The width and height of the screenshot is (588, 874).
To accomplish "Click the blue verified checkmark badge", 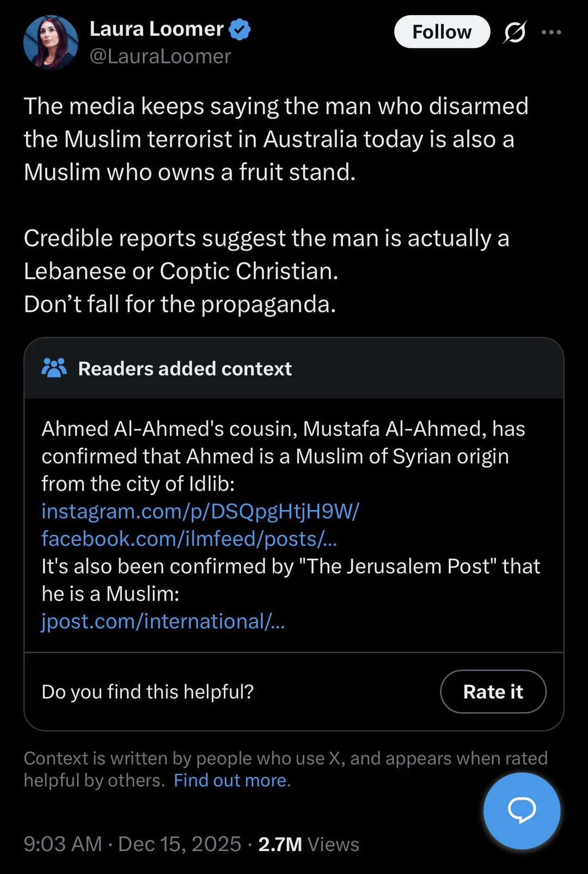I will [x=240, y=29].
